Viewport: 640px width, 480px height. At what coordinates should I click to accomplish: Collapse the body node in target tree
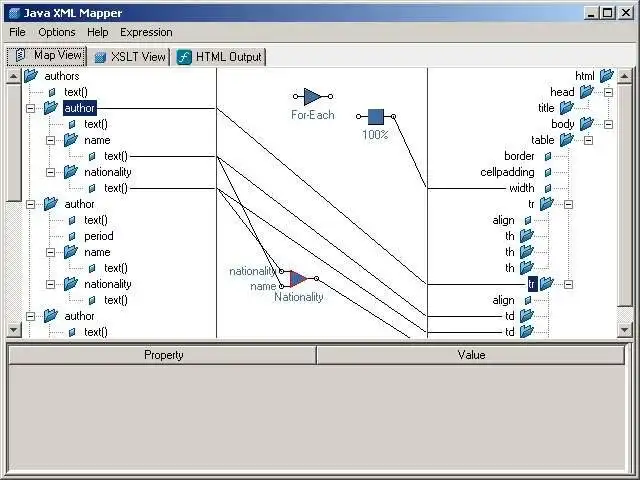coord(609,124)
